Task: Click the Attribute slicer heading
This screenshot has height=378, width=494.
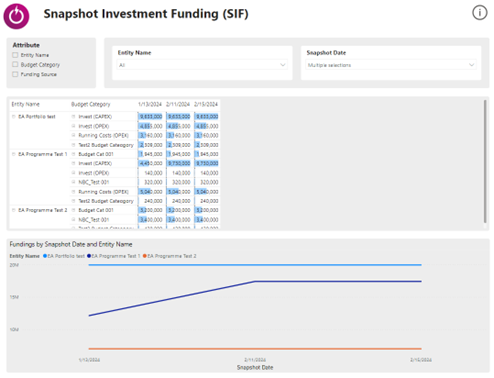Action: 26,45
